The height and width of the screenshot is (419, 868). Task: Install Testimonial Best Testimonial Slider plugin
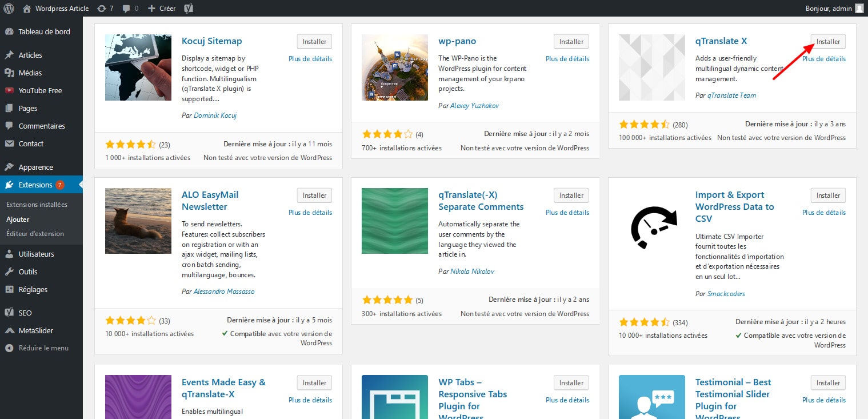coord(828,383)
